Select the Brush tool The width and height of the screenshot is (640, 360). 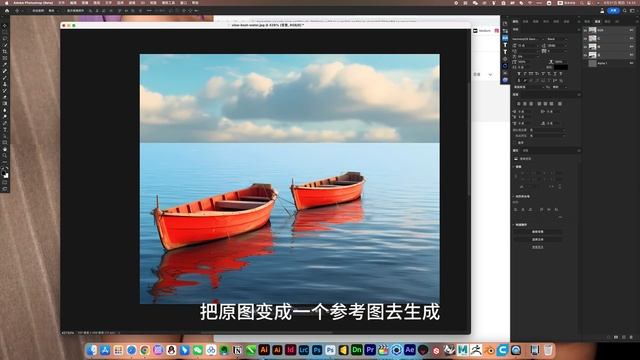pos(5,78)
